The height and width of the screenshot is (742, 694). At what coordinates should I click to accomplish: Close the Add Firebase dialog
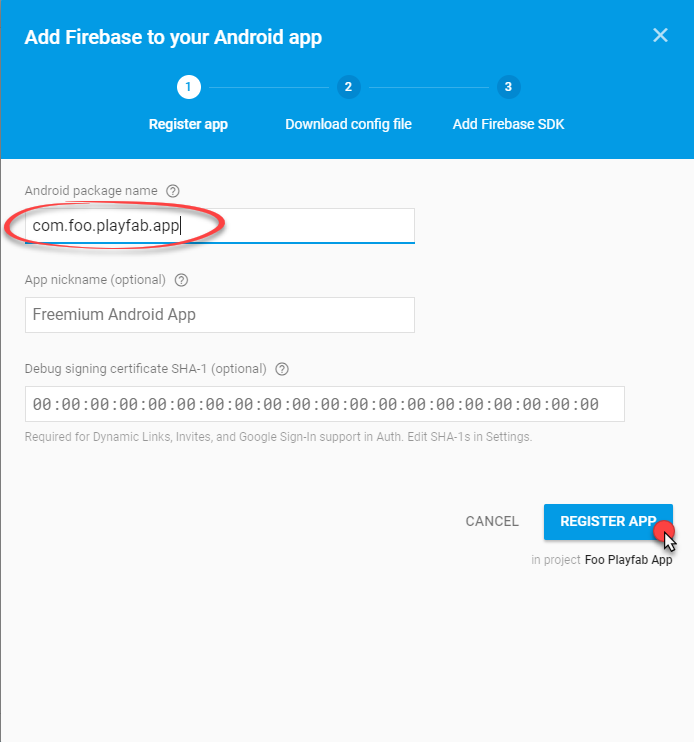click(x=660, y=35)
